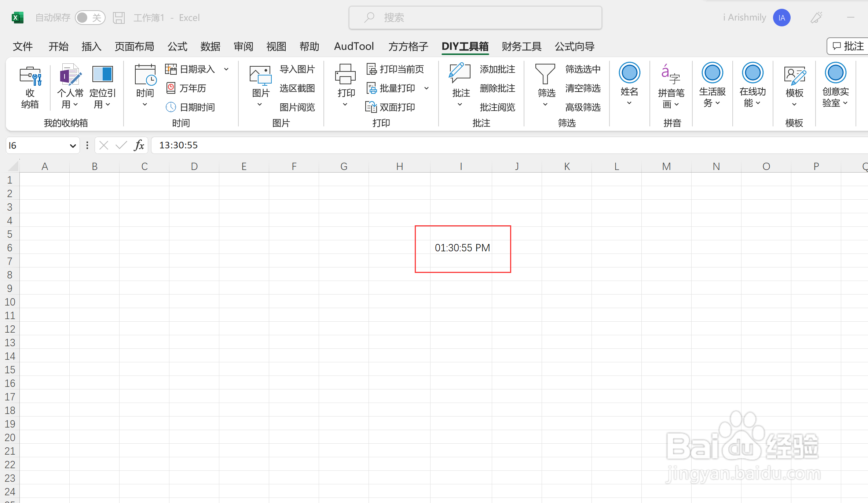The image size is (868, 503).
Task: Switch to the 方方格子 tab
Action: point(408,47)
